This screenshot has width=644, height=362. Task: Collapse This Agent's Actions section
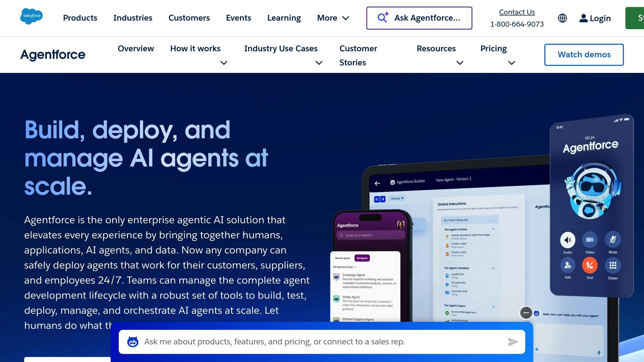(493, 229)
